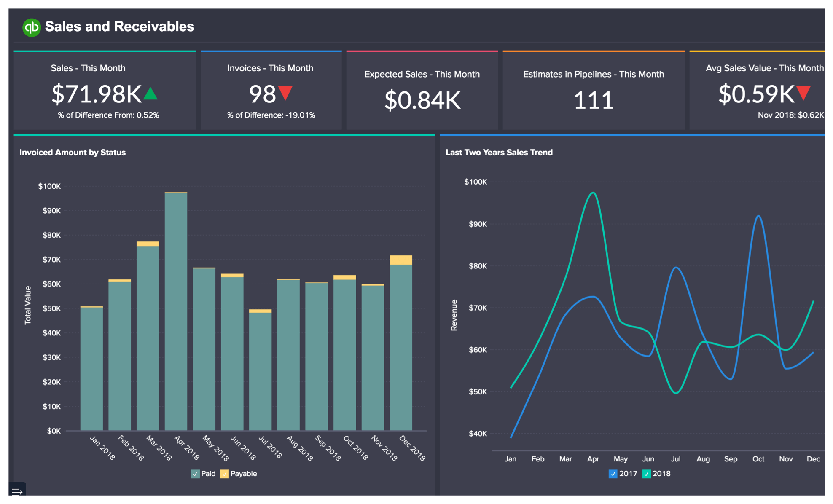Click the 2018 line peak at April
This screenshot has height=504, width=833.
pos(593,193)
